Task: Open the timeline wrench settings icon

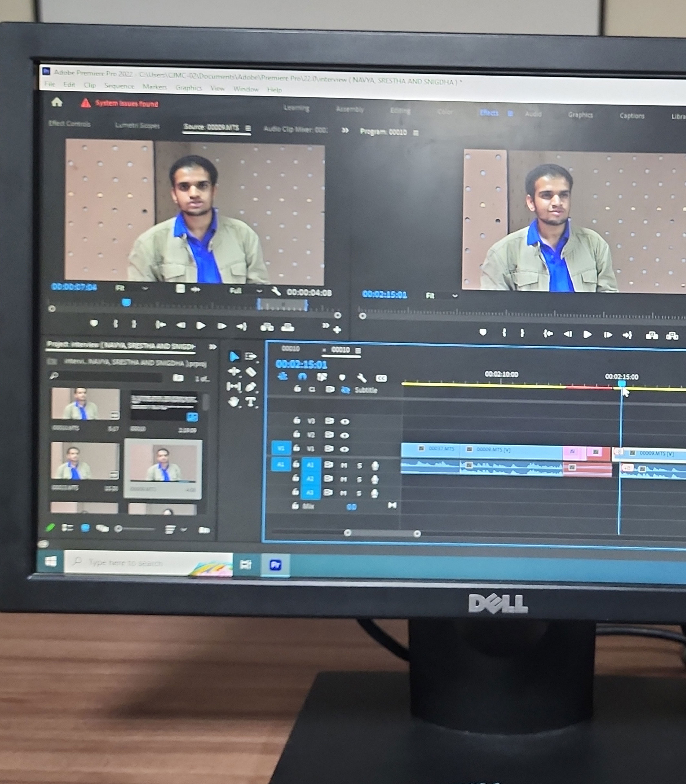Action: click(x=361, y=378)
